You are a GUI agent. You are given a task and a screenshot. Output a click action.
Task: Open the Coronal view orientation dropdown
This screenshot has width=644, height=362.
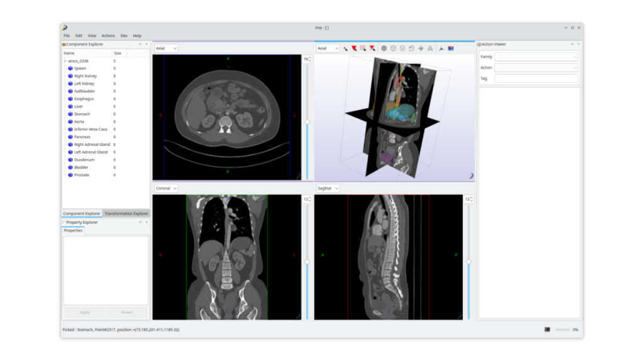pyautogui.click(x=166, y=188)
